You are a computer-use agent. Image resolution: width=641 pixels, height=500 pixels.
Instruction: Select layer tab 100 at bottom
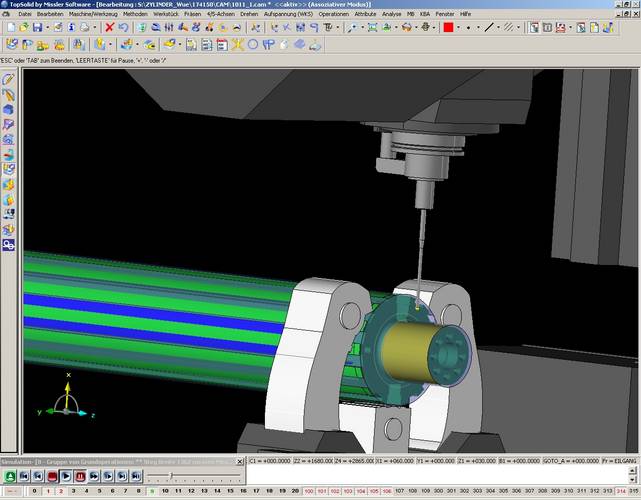pyautogui.click(x=309, y=491)
